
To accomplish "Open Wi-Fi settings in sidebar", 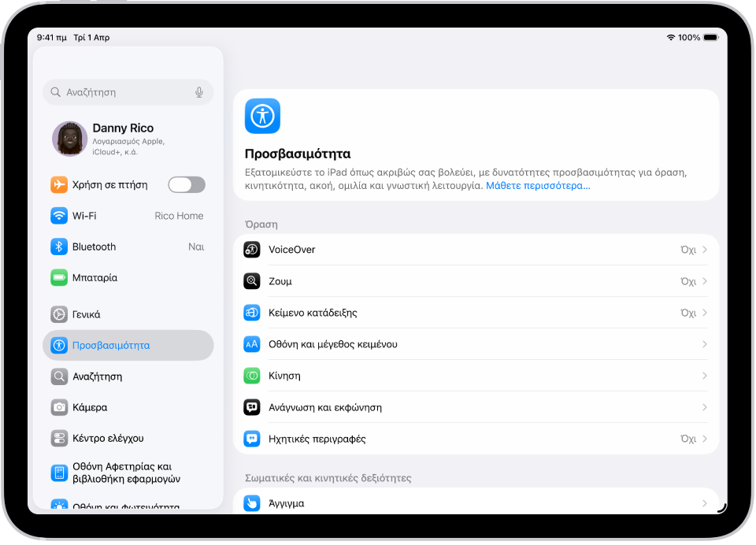I will [x=128, y=216].
